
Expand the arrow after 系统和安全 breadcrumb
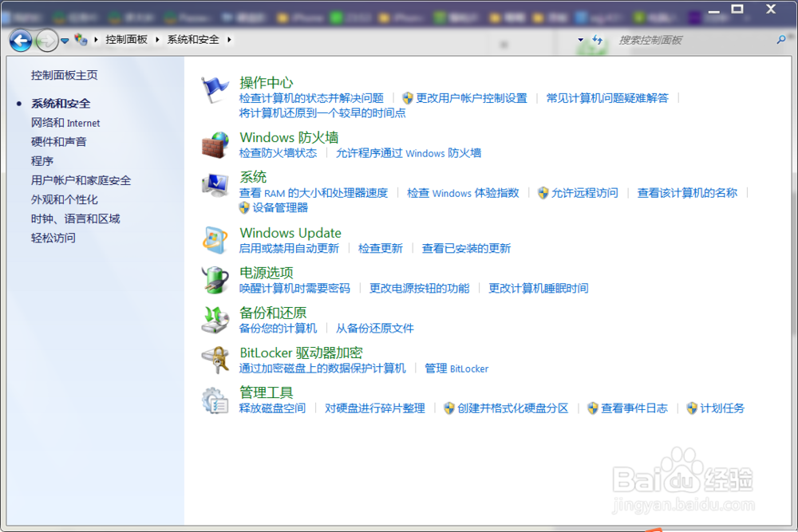tap(230, 40)
